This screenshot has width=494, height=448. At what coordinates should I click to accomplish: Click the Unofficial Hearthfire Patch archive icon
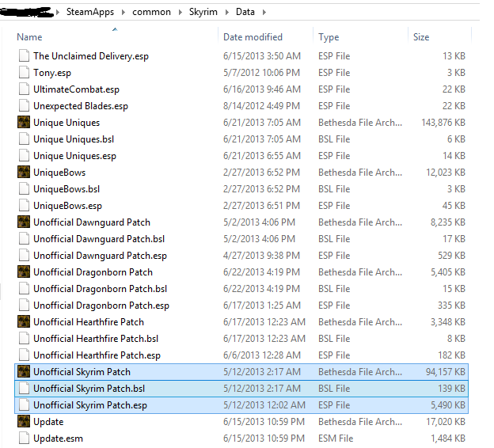pos(24,321)
